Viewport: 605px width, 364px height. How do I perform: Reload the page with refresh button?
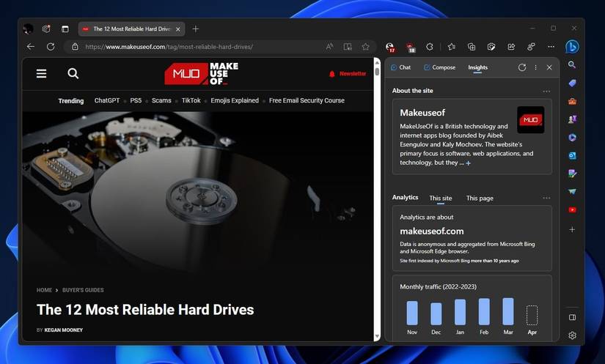(51, 47)
